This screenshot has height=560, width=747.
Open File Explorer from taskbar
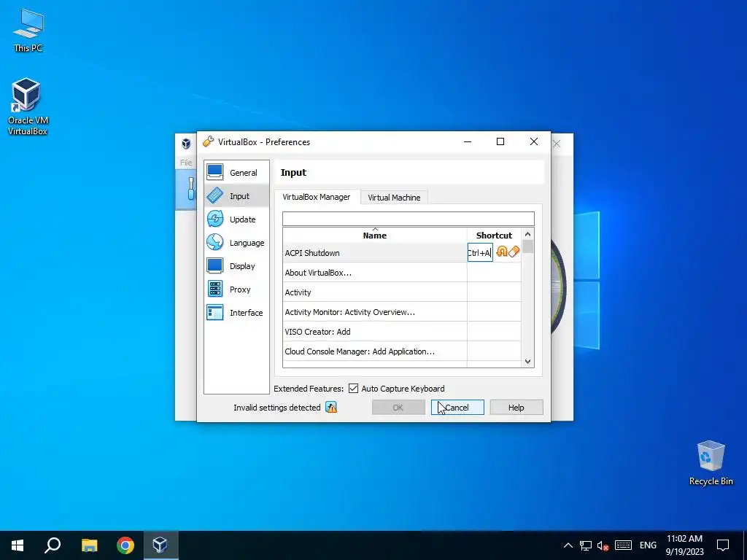pyautogui.click(x=89, y=545)
